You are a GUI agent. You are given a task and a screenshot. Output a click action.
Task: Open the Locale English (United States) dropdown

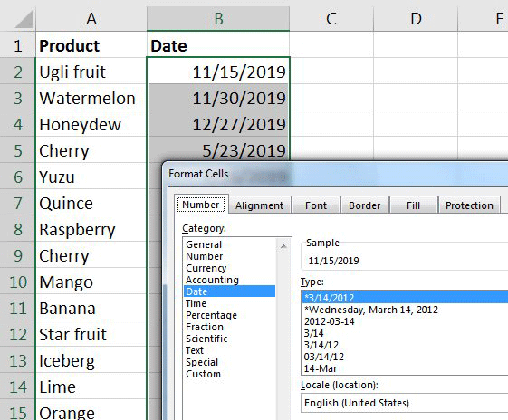(405, 403)
